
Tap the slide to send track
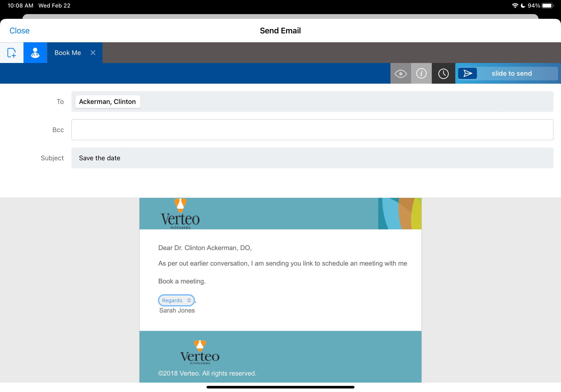(511, 74)
